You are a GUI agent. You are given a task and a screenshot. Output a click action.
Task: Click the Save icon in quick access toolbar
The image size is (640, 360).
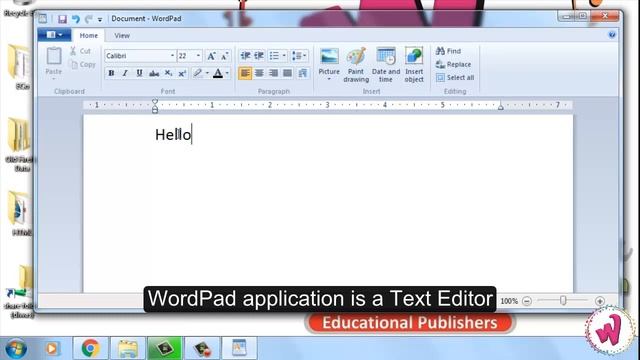pyautogui.click(x=62, y=19)
